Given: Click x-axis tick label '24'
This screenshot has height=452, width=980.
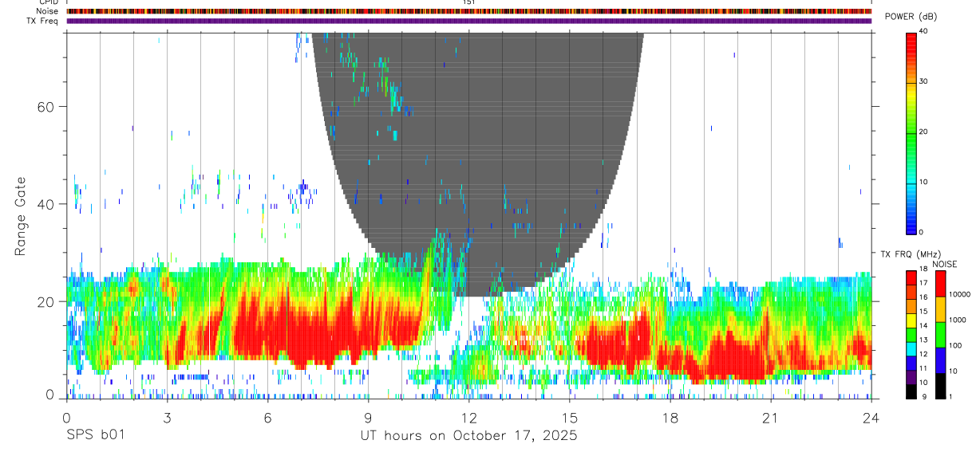Looking at the screenshot, I should [x=871, y=418].
